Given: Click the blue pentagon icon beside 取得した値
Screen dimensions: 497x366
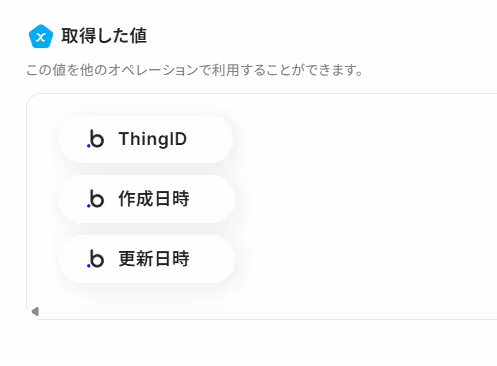Looking at the screenshot, I should pyautogui.click(x=41, y=36).
